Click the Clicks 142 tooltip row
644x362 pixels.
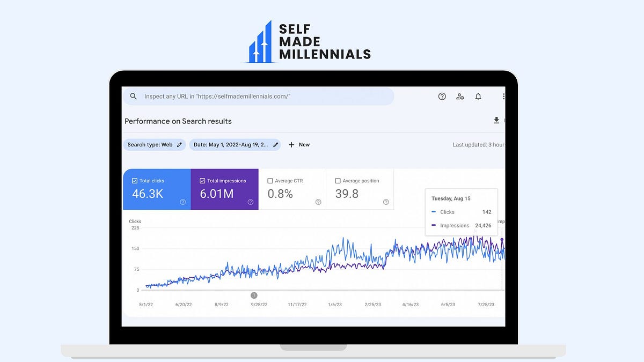(x=462, y=212)
